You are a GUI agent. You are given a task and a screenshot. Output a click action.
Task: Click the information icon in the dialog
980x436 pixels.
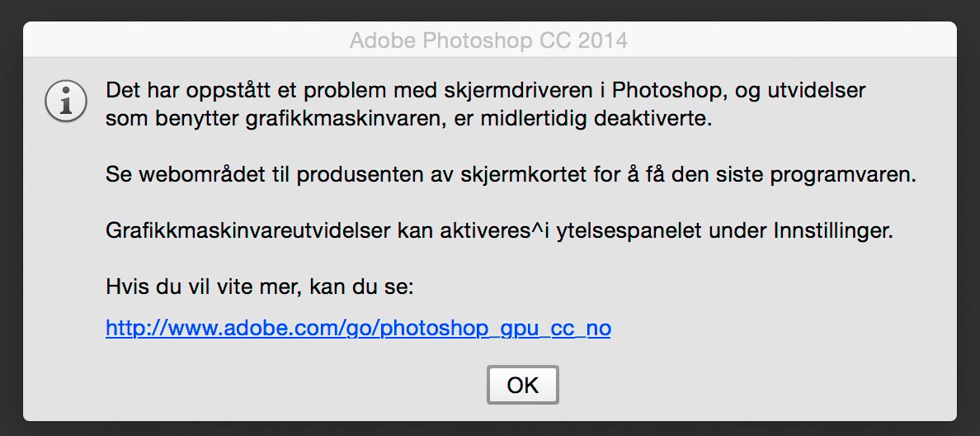point(66,102)
